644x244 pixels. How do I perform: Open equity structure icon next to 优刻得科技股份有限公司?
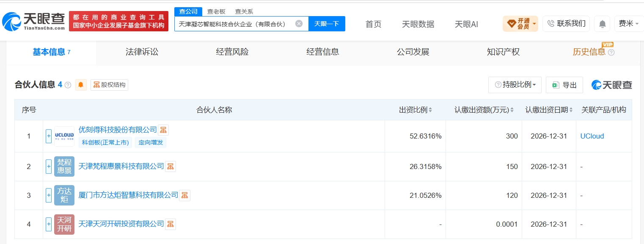(163, 130)
